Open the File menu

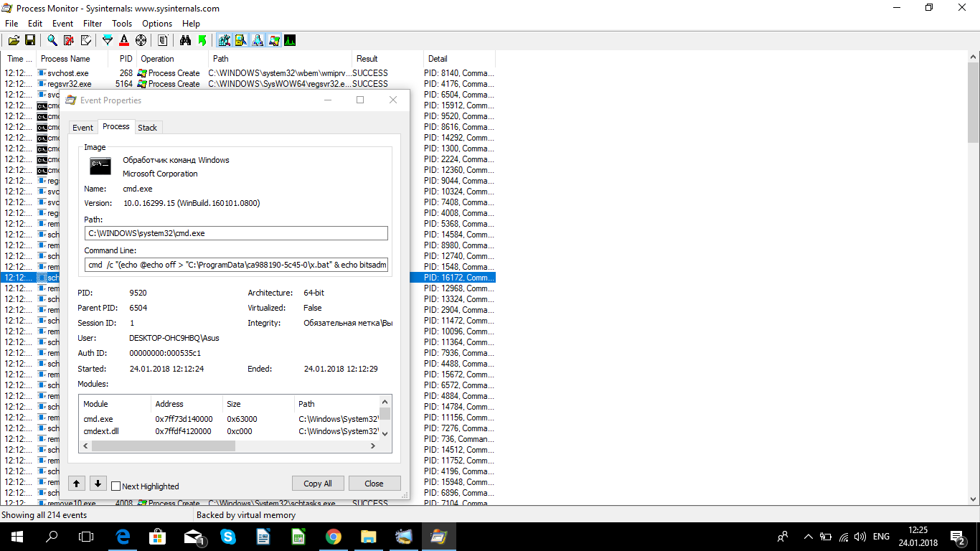[11, 24]
